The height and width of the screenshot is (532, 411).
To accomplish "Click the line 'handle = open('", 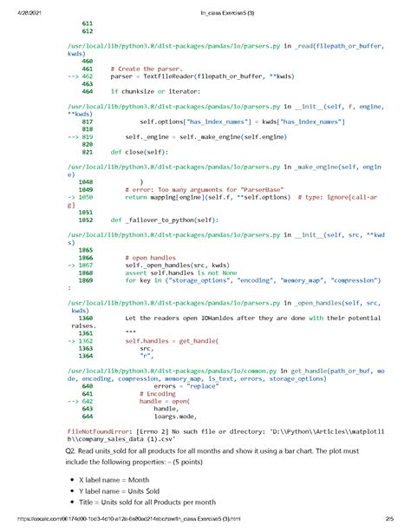I will (165, 401).
